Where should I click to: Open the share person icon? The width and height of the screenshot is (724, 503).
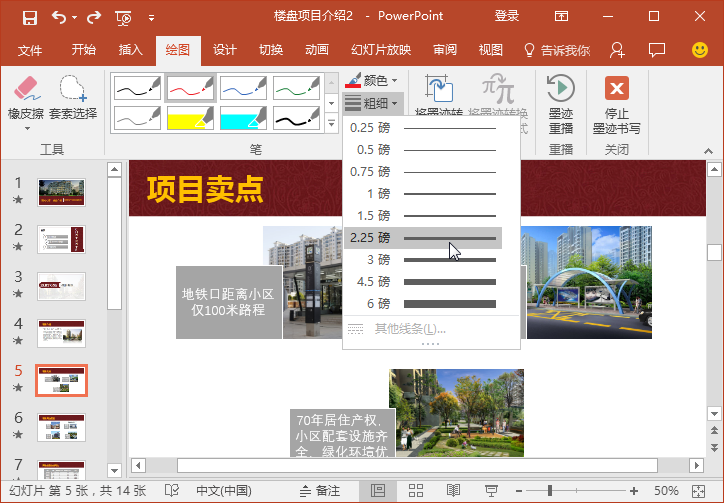point(617,50)
